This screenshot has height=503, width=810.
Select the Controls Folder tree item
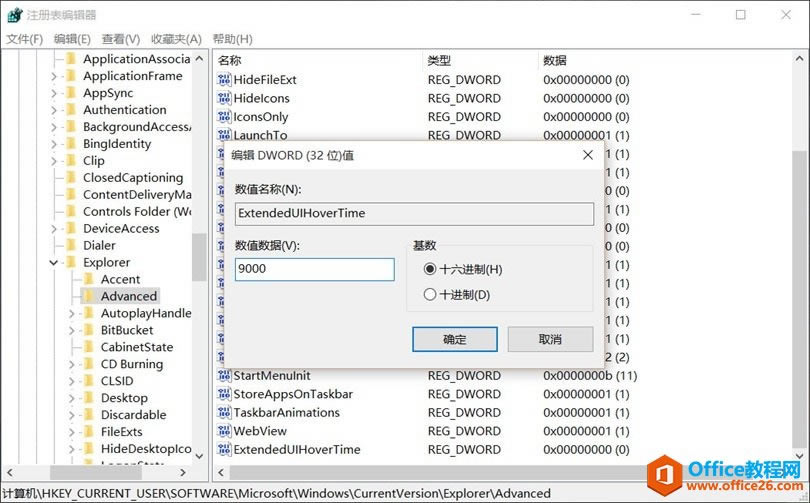tap(137, 212)
